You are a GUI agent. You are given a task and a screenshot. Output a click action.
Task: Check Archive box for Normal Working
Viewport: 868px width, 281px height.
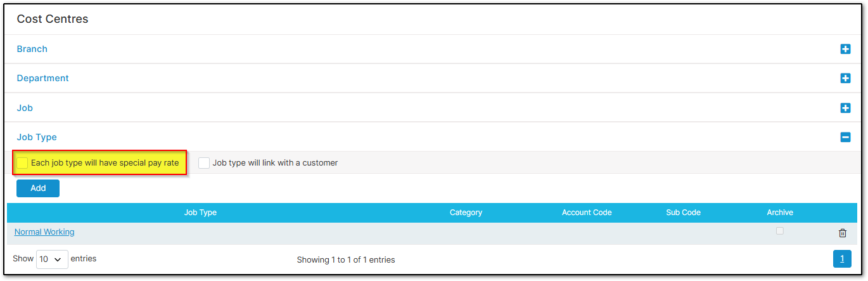(780, 231)
